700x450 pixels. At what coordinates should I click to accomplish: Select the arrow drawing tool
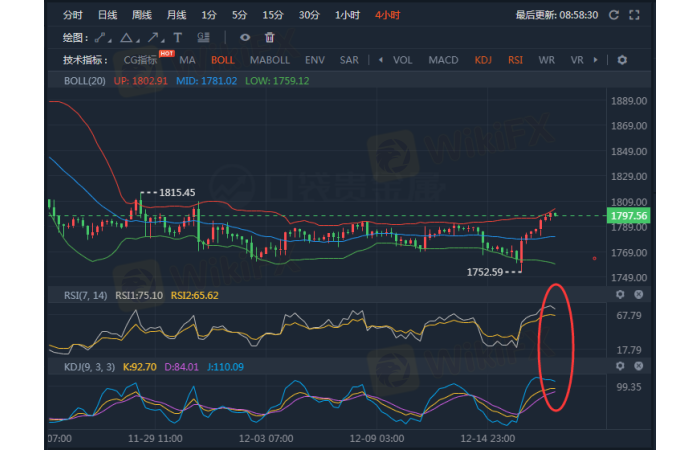click(x=154, y=38)
